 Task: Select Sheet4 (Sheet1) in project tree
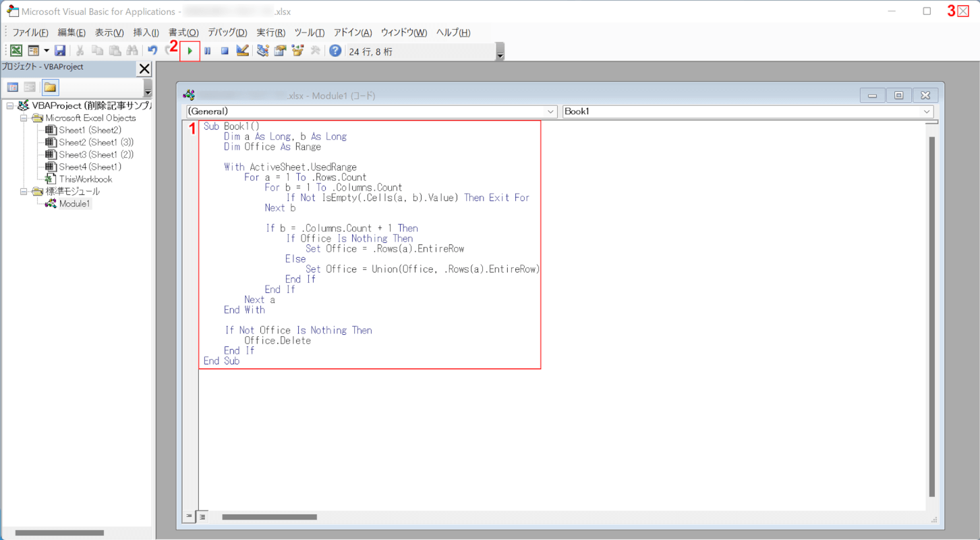coord(90,167)
